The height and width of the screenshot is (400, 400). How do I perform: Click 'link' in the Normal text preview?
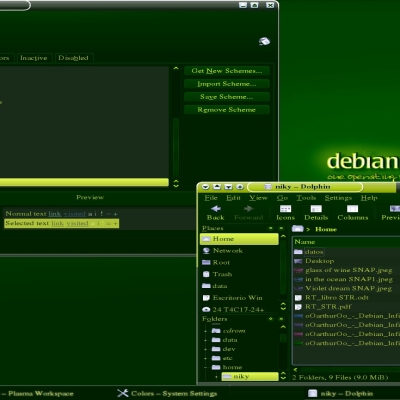tap(55, 214)
